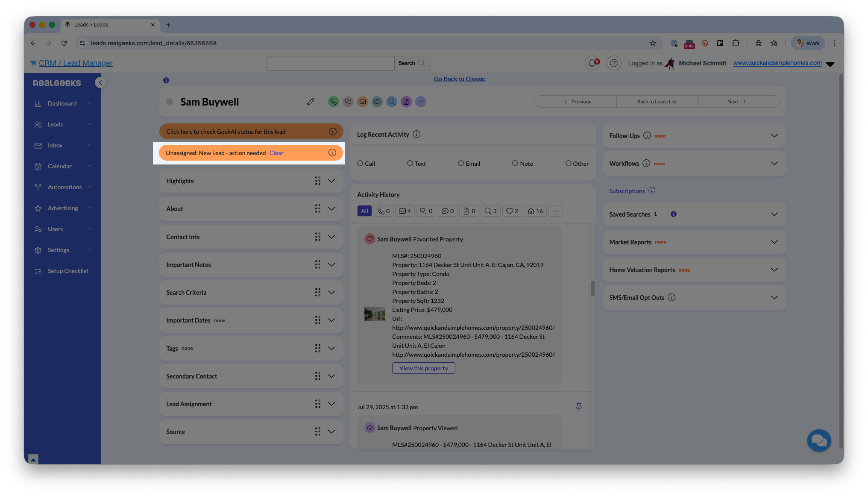
Task: Click the orange email envelope icon
Action: [363, 102]
